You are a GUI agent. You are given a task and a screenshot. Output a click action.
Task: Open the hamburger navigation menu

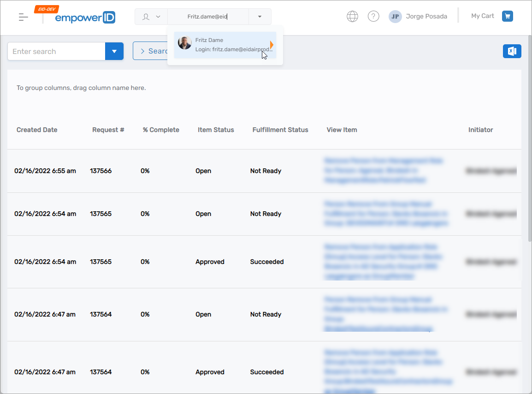click(x=24, y=17)
